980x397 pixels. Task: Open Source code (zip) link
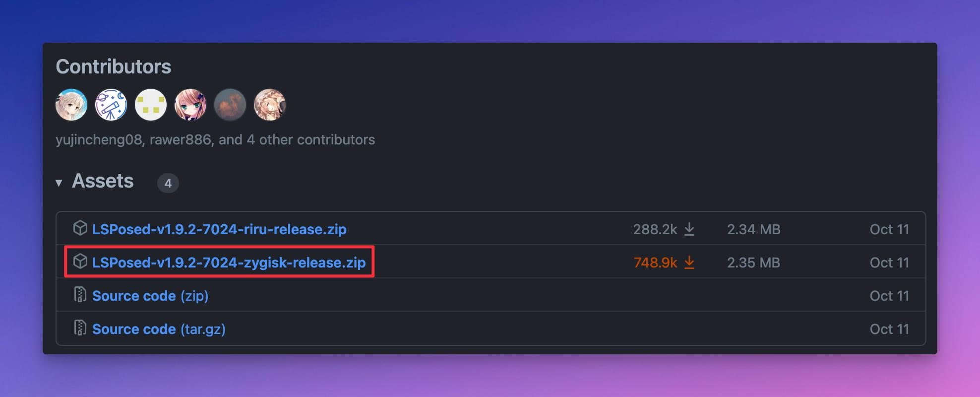[x=150, y=296]
